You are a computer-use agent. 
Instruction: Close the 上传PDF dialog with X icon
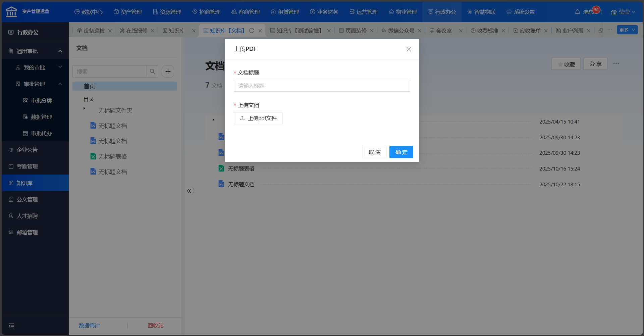tap(409, 49)
